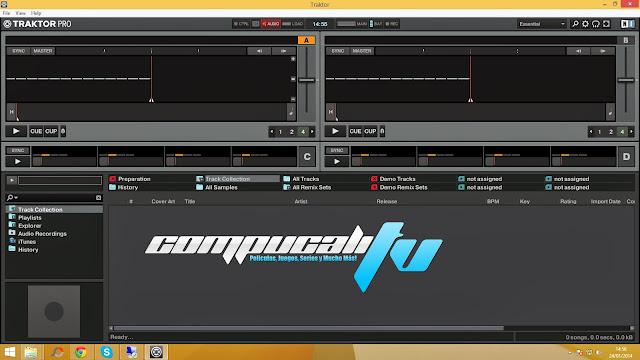The height and width of the screenshot is (360, 640).
Task: Click preview player play button
Action: pyautogui.click(x=11, y=180)
